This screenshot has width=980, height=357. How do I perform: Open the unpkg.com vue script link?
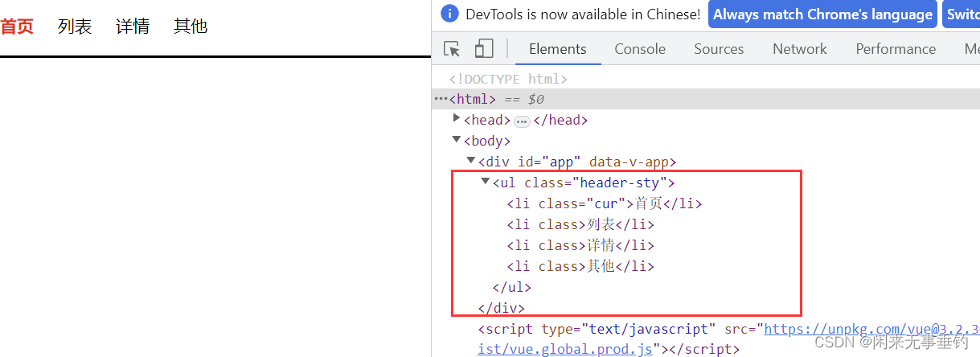[x=871, y=329]
